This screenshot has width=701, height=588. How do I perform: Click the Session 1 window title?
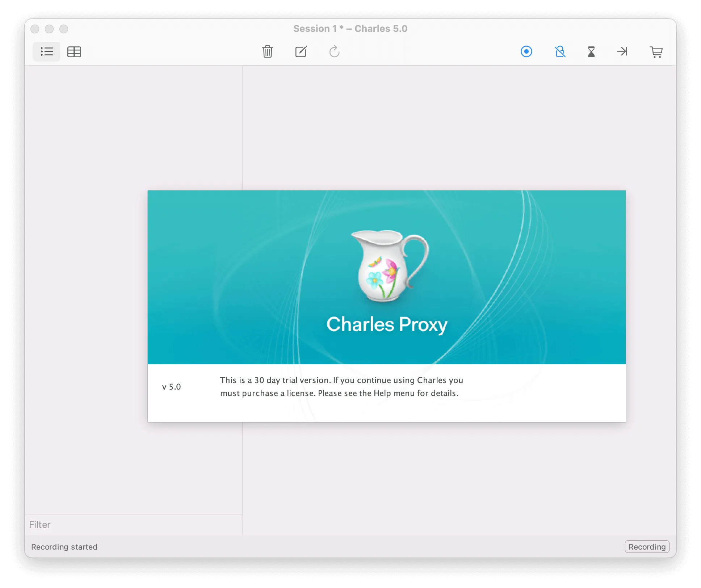[x=350, y=29]
